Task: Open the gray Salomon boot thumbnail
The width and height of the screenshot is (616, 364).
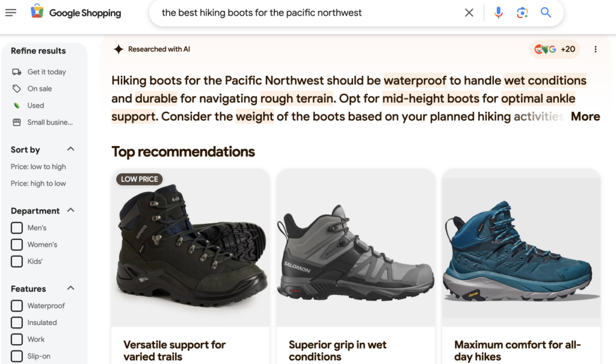Action: pyautogui.click(x=356, y=244)
